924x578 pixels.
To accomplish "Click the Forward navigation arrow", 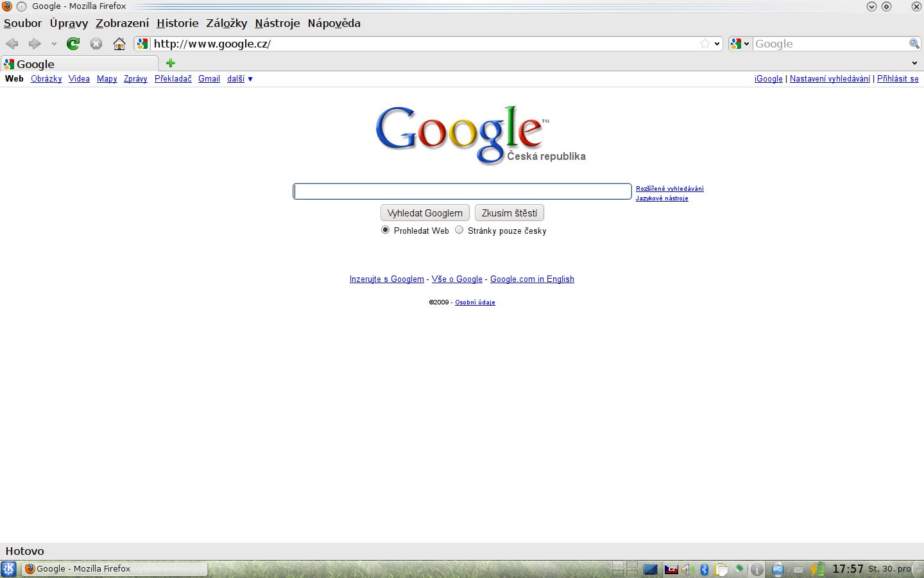I will (35, 44).
